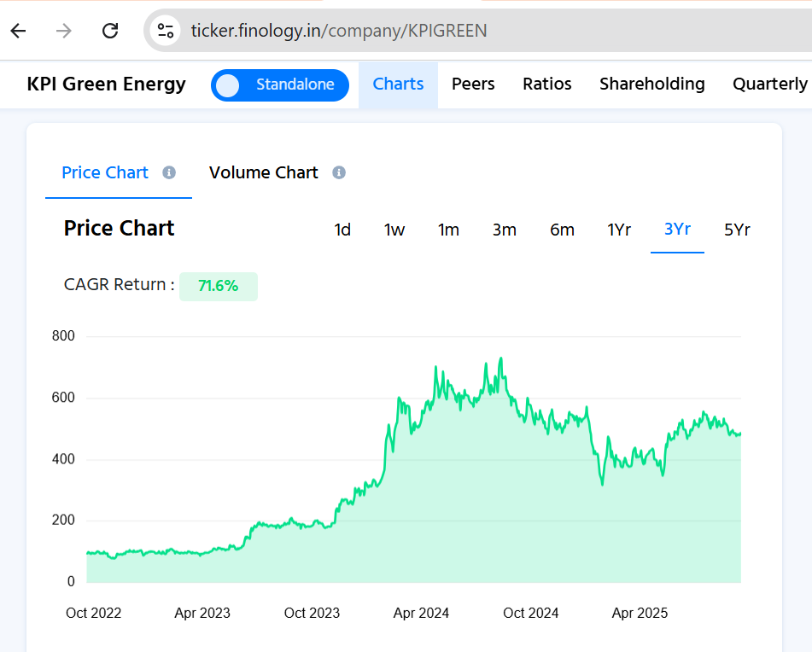812x652 pixels.
Task: Click the chart peak near 700
Action: (x=500, y=359)
